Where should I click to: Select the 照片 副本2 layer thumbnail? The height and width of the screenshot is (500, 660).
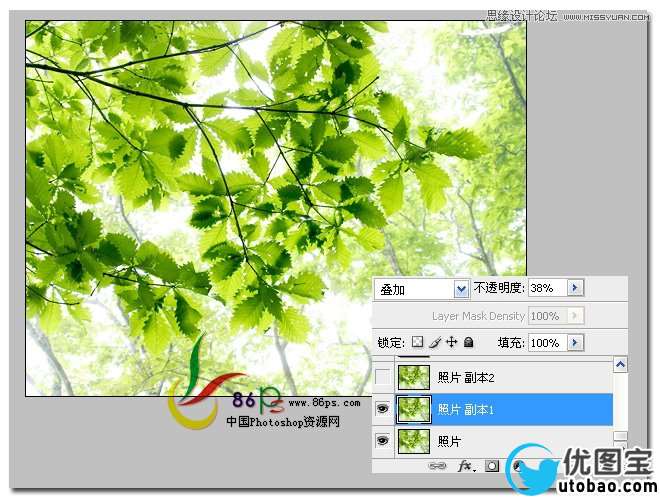[414, 377]
